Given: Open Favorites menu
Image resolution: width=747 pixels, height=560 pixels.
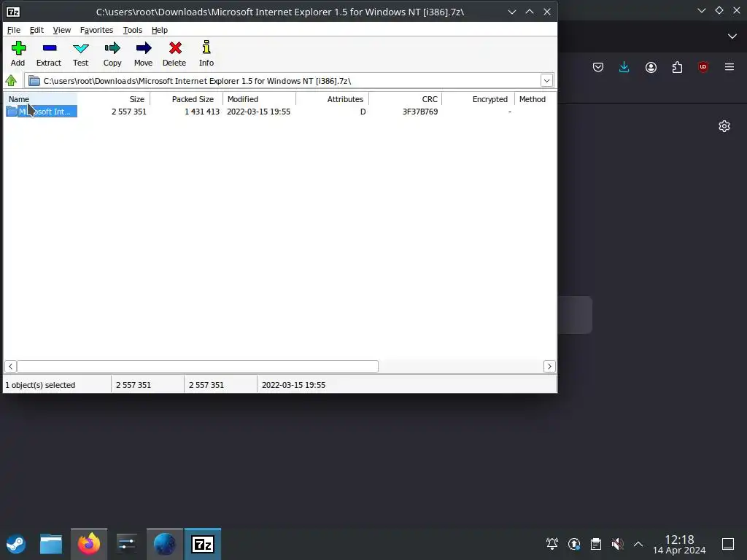Looking at the screenshot, I should [x=97, y=30].
